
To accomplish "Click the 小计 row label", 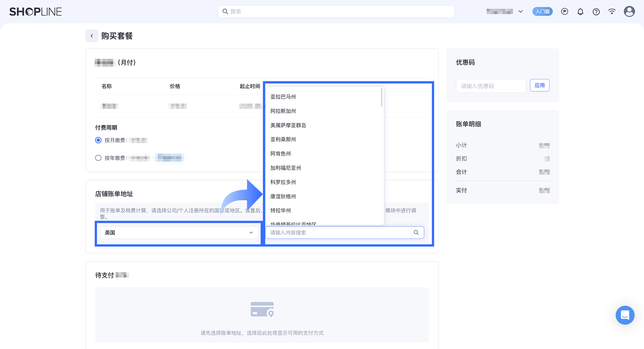I will (461, 145).
